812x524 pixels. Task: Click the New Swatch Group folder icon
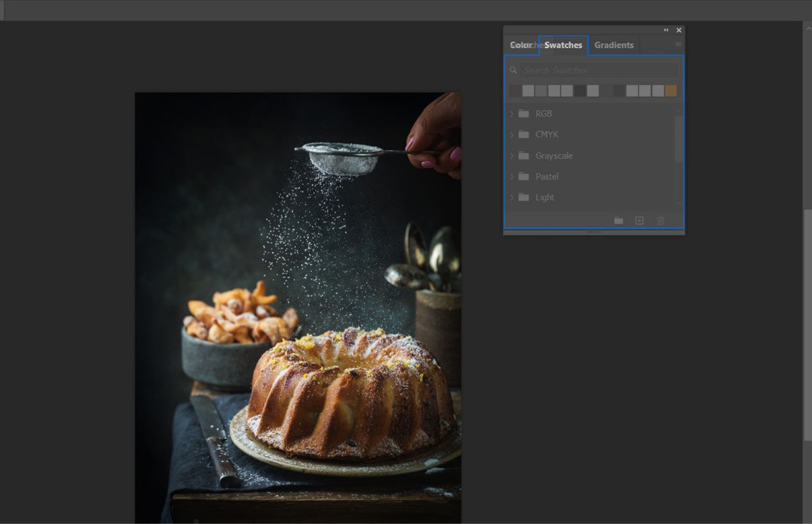click(618, 220)
